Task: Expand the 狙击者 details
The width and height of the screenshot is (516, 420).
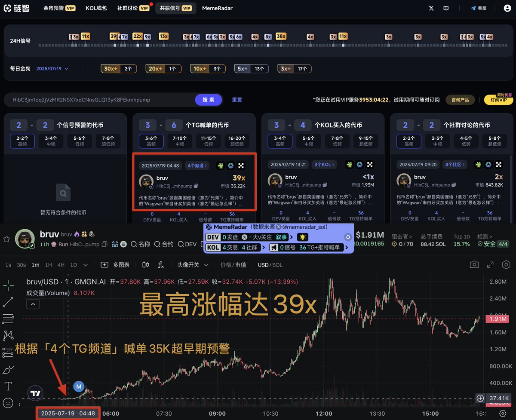Action: coord(401,237)
